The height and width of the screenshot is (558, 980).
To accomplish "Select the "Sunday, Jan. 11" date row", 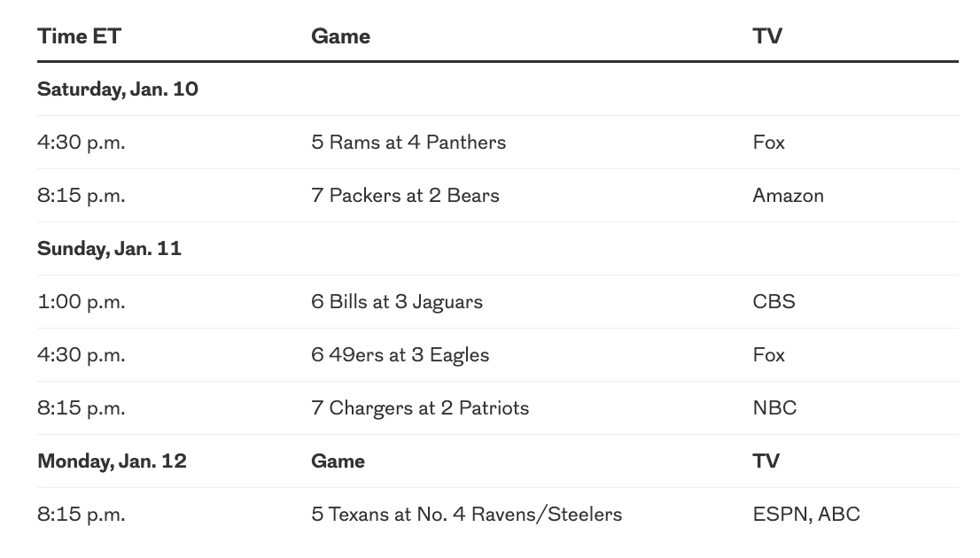I will coord(109,249).
